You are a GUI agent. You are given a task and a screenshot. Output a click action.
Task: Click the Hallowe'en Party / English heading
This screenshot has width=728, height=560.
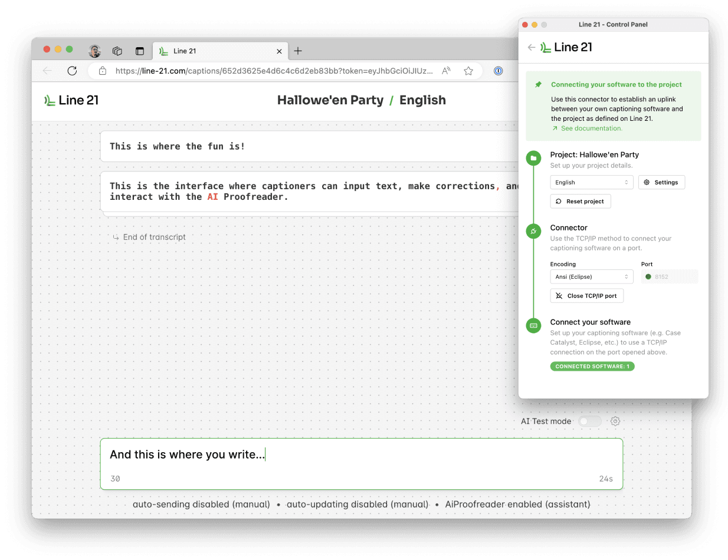(x=361, y=100)
